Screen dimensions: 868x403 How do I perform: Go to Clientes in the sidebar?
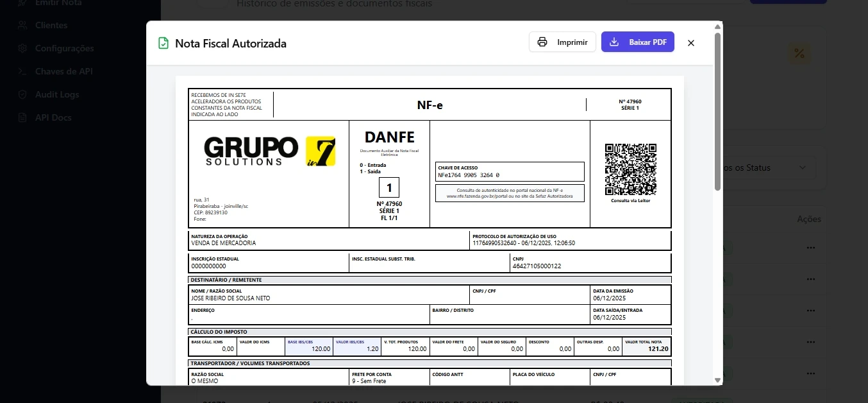pos(51,26)
